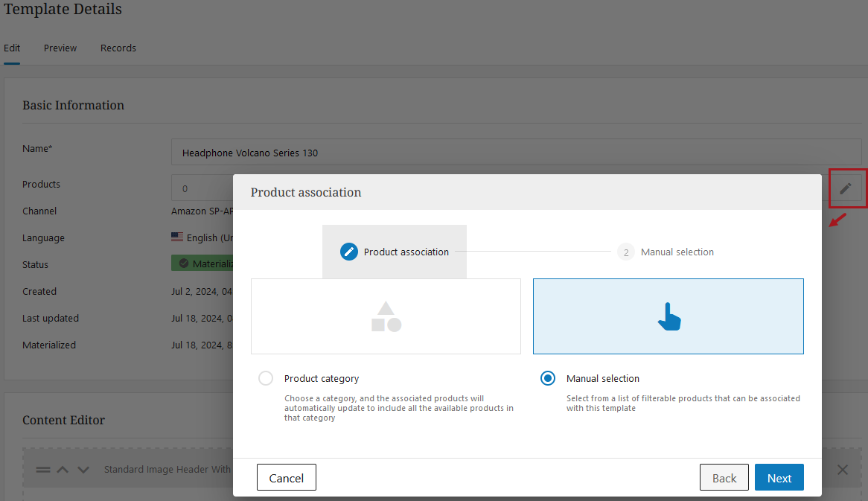Remove the Standard Image Header module with X
The image size is (868, 501).
pyautogui.click(x=842, y=470)
